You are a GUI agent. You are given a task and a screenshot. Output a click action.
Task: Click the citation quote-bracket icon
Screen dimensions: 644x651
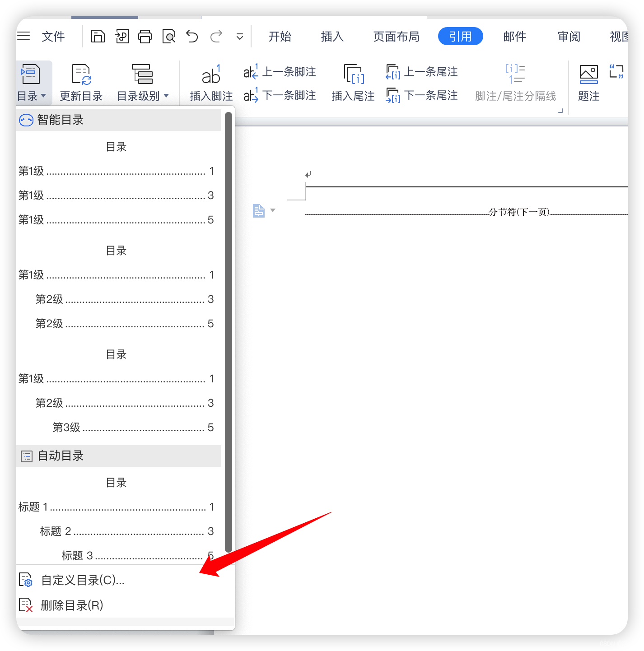coord(616,71)
